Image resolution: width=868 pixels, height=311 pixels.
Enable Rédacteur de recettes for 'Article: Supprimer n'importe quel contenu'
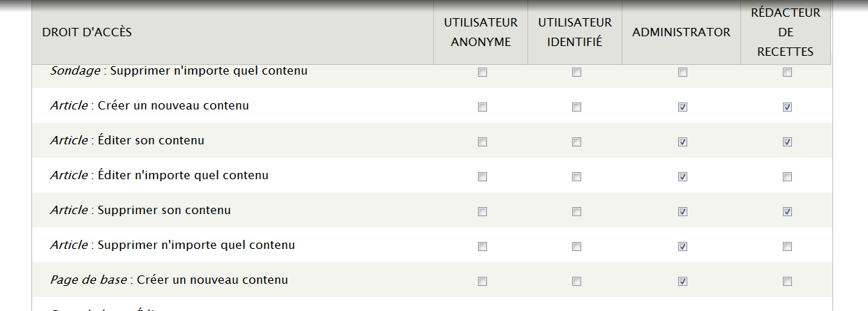[x=787, y=247]
